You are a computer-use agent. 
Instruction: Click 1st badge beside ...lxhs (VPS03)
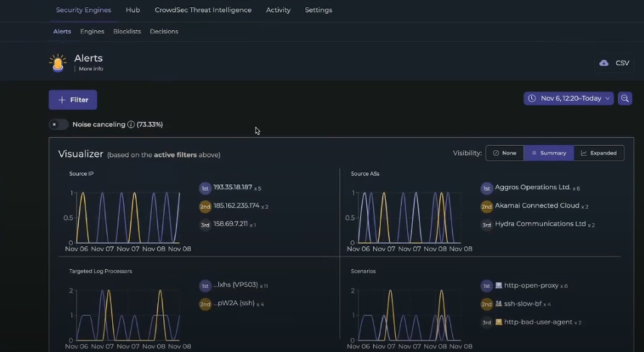tap(205, 286)
